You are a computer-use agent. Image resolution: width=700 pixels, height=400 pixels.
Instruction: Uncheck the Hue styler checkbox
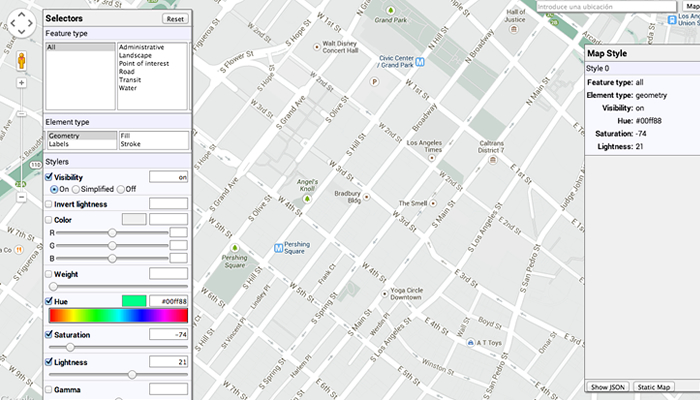(50, 300)
